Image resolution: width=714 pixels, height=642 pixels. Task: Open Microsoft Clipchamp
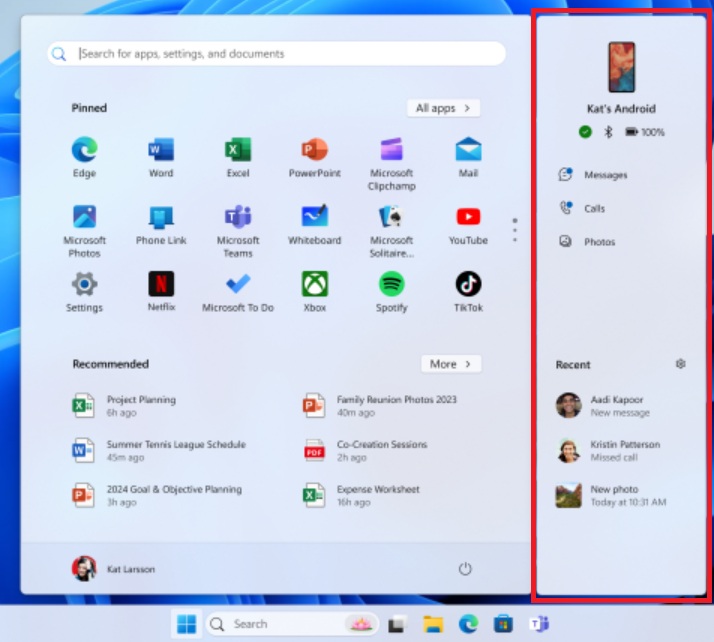click(x=391, y=163)
